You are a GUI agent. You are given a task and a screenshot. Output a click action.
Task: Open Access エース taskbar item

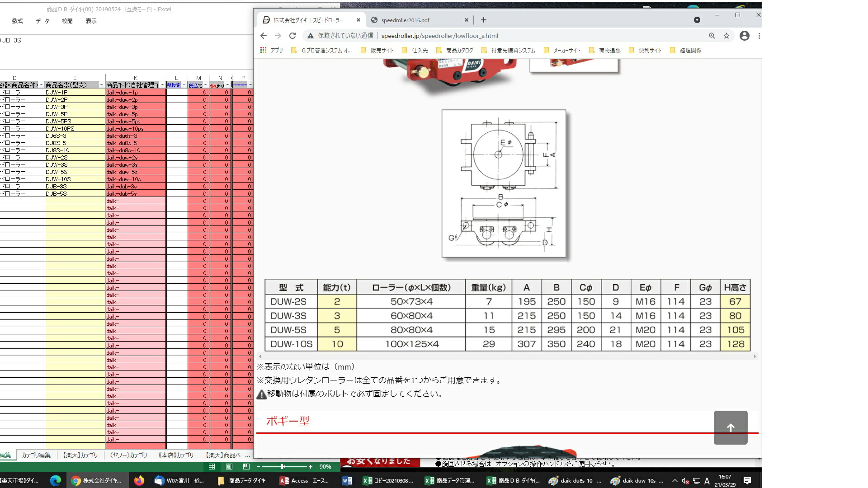coord(304,480)
